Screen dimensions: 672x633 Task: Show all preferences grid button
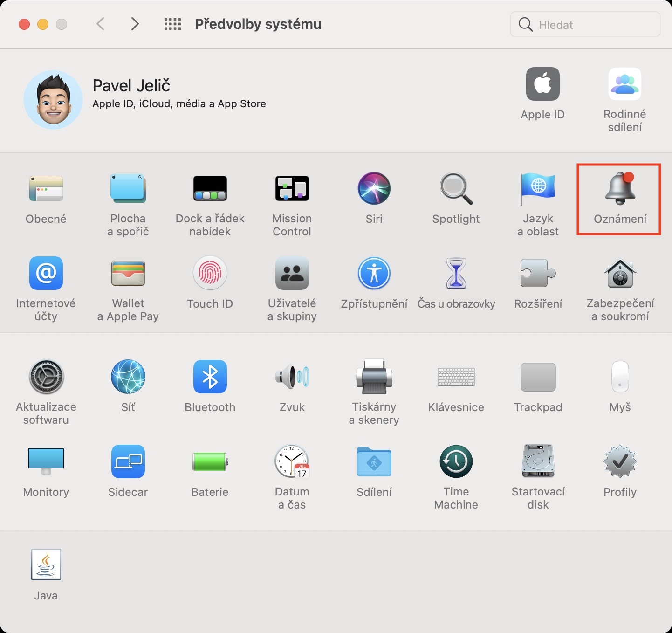(x=172, y=24)
